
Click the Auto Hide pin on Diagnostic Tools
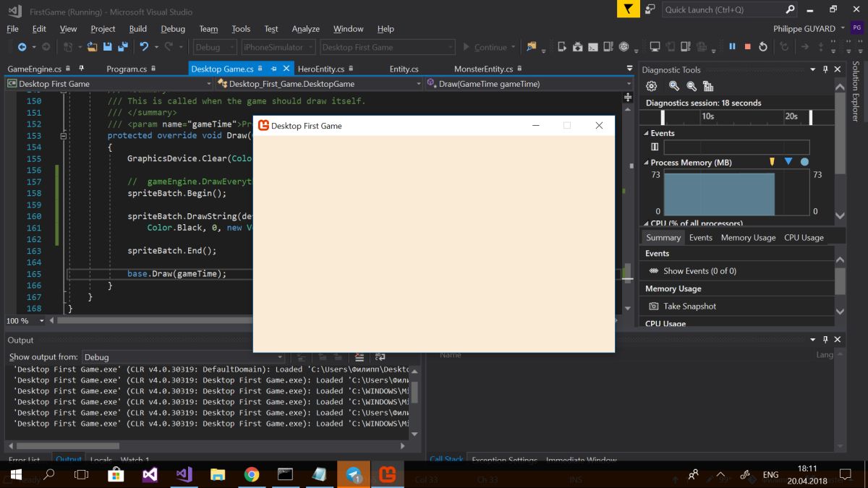pyautogui.click(x=825, y=69)
